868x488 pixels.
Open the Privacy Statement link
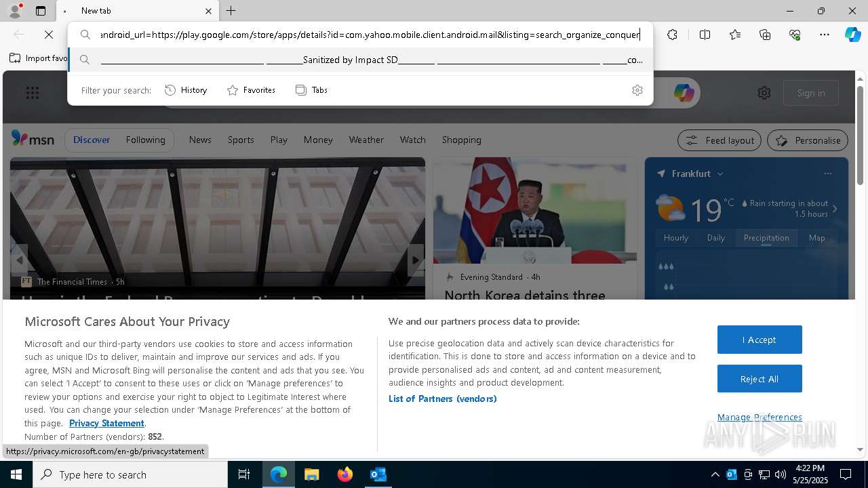[106, 423]
